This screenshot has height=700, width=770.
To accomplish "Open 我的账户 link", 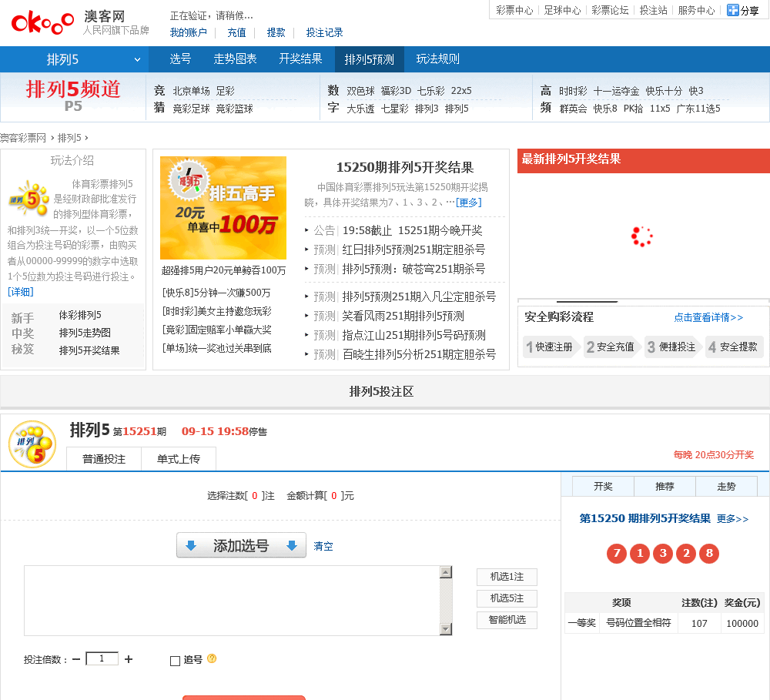I will 188,33.
